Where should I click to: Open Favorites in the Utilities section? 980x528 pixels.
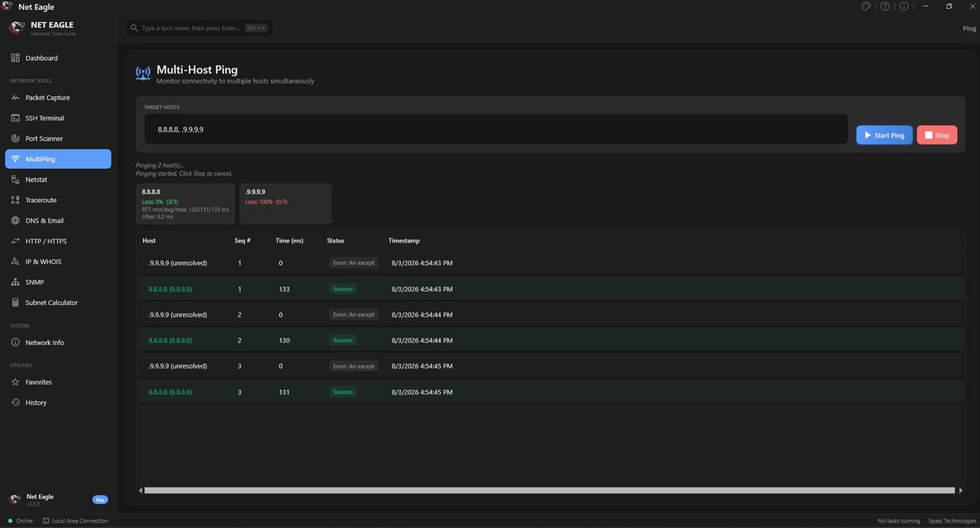click(58, 382)
